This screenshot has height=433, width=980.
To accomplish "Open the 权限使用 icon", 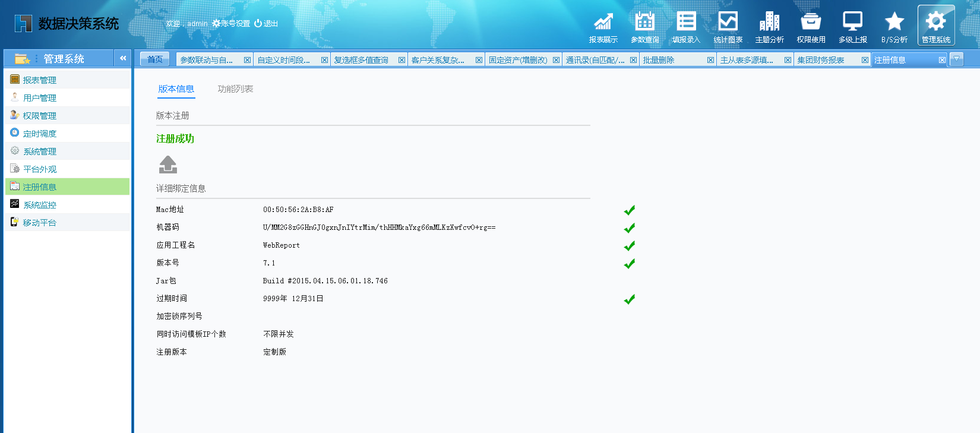I will (811, 27).
